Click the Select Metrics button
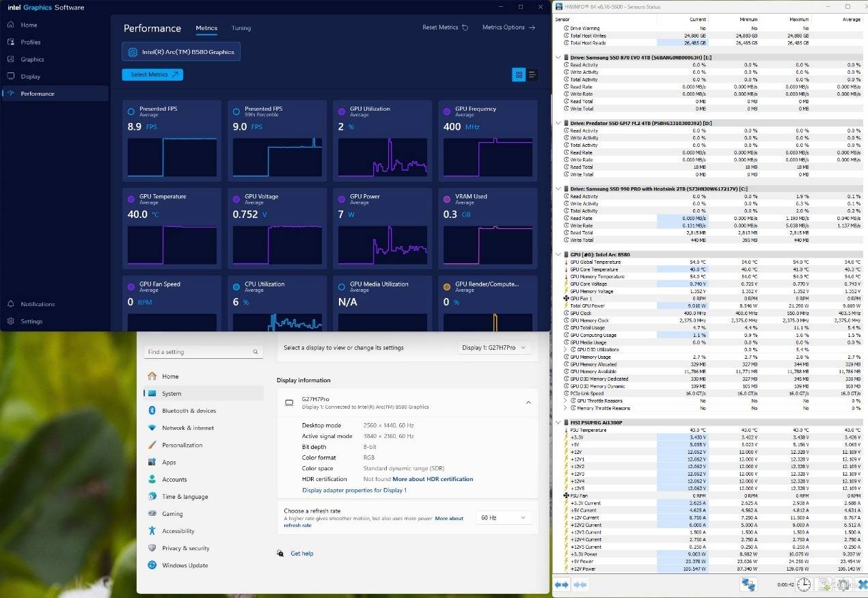This screenshot has width=868, height=598. [152, 74]
